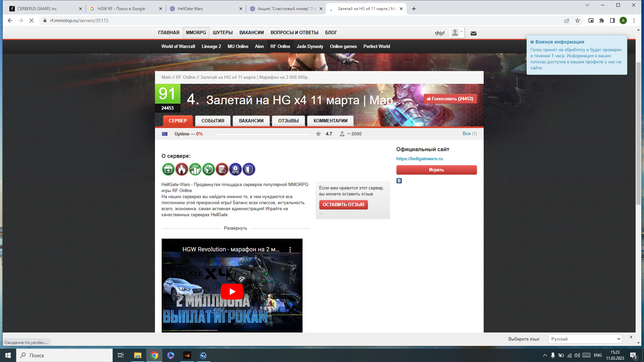Open the Chrome extensions puzzle icon
Viewport: 644px width, 362px height.
coord(602,20)
